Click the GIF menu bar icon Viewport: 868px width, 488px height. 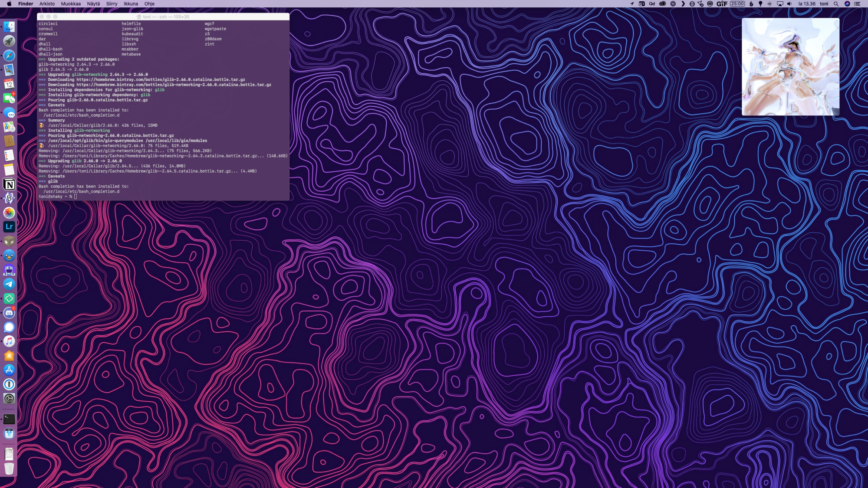(722, 4)
